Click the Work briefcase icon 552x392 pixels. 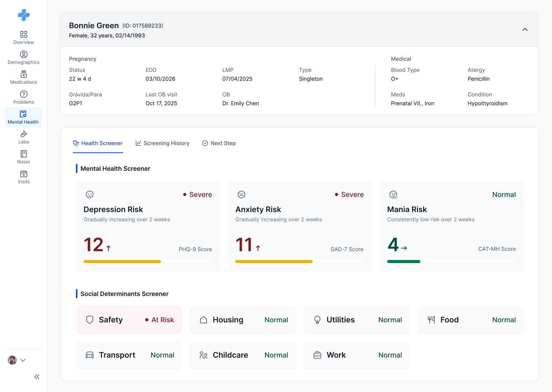317,355
